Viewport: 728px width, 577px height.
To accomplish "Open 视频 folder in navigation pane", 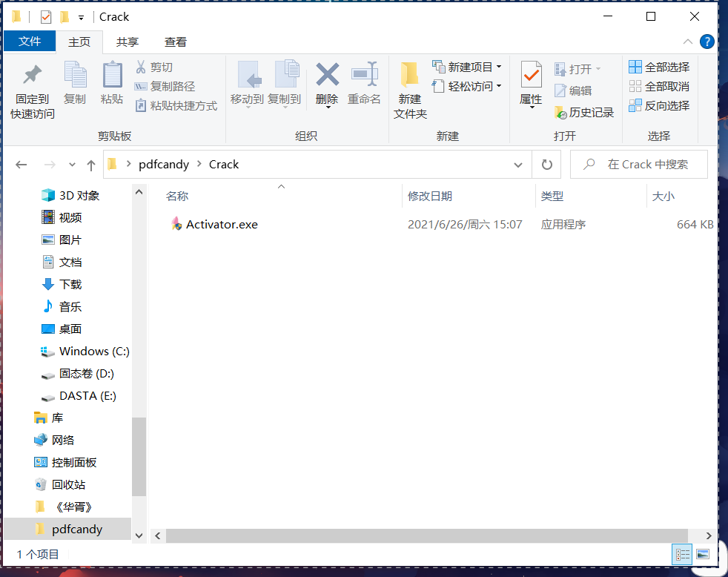I will [62, 217].
